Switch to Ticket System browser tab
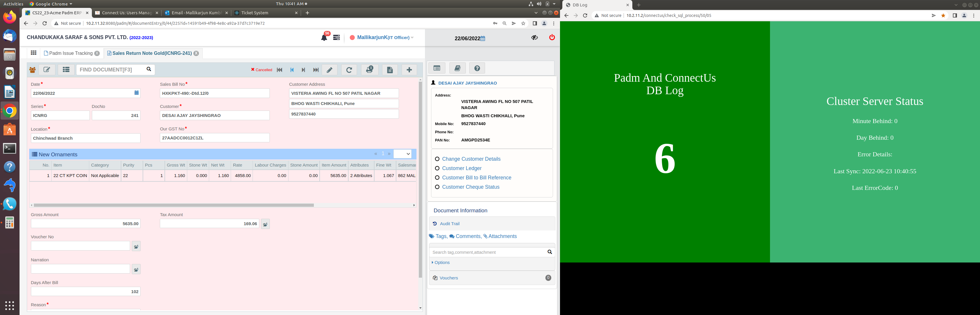The height and width of the screenshot is (315, 980). (x=266, y=13)
